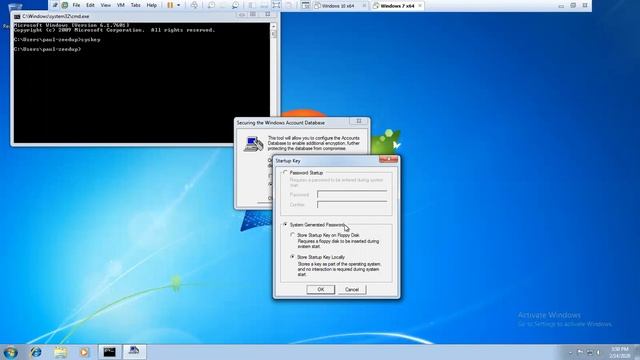This screenshot has height=360, width=640.
Task: Confirm Startup Key dialog with OK
Action: coord(320,289)
